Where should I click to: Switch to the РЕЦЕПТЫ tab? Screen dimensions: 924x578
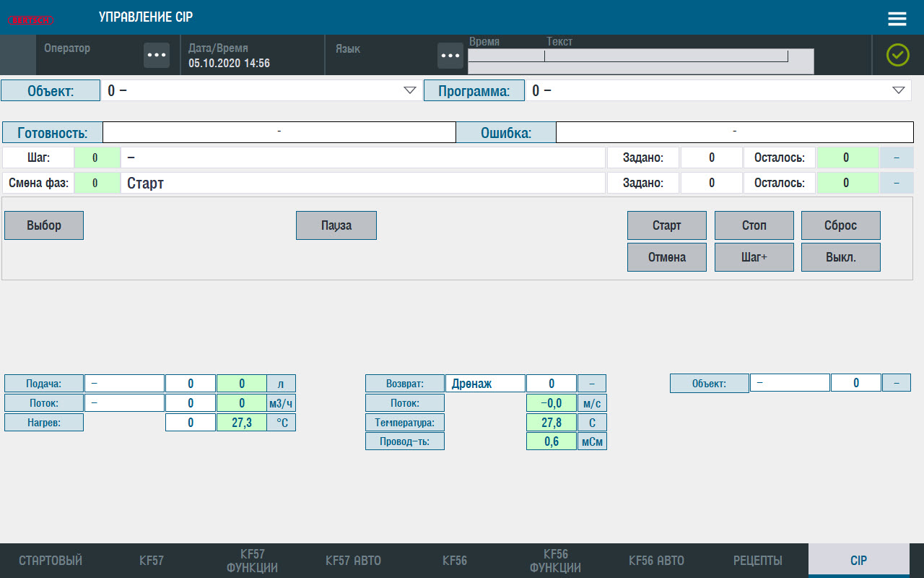[x=757, y=561]
